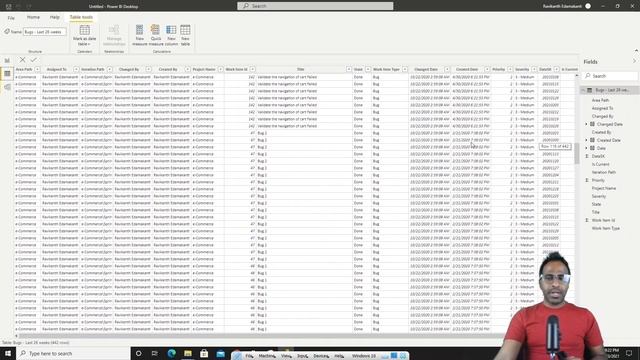The image size is (640, 360).
Task: Expand the Changed Date field hierarchy
Action: point(587,124)
